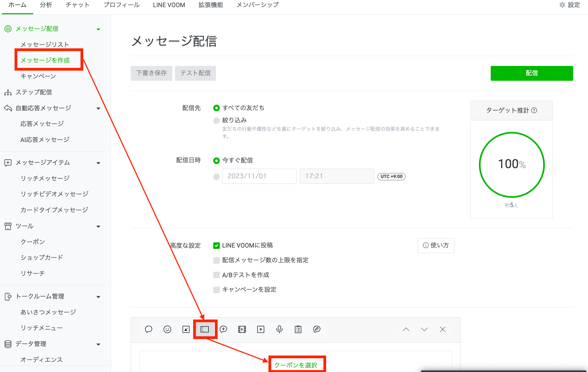Click the microphone voice message icon
The height and width of the screenshot is (372, 588).
[x=279, y=329]
